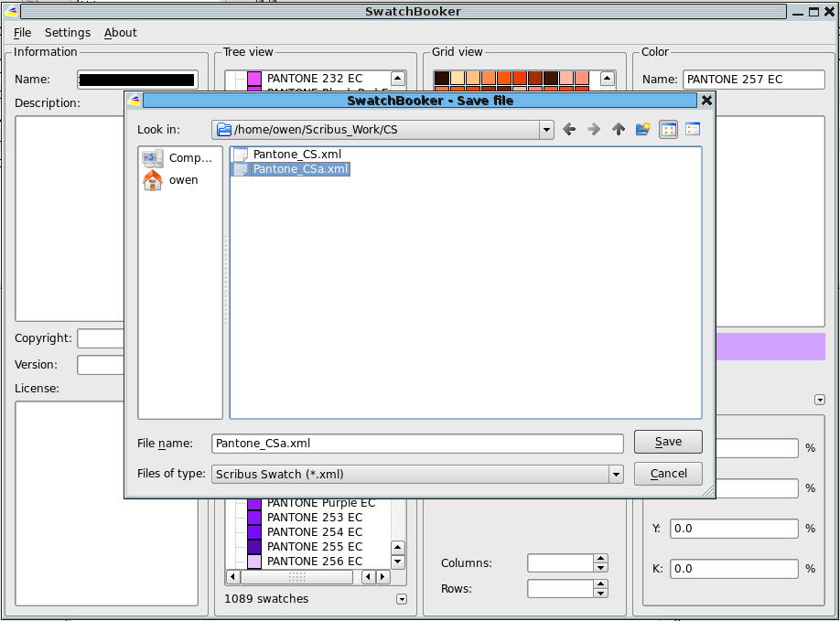Toggle magenta swatch checkbox for PANTONE 232 EC
The height and width of the screenshot is (621, 840).
[x=253, y=79]
